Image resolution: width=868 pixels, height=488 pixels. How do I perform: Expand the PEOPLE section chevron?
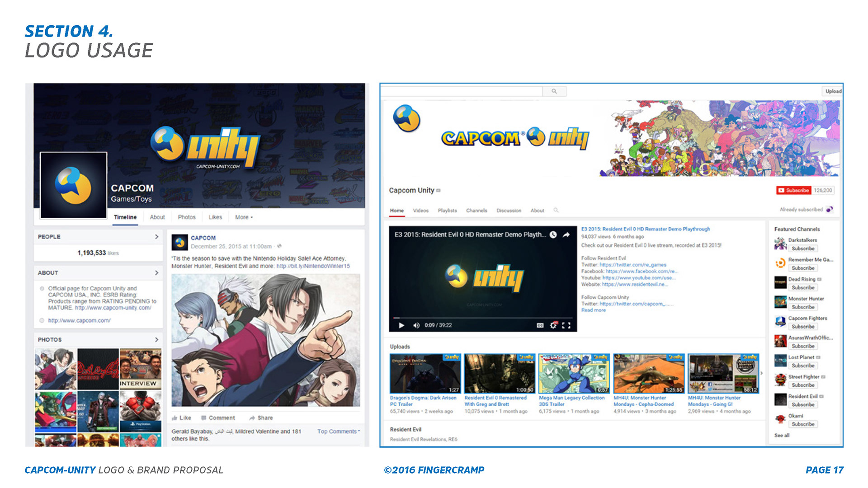click(x=156, y=237)
